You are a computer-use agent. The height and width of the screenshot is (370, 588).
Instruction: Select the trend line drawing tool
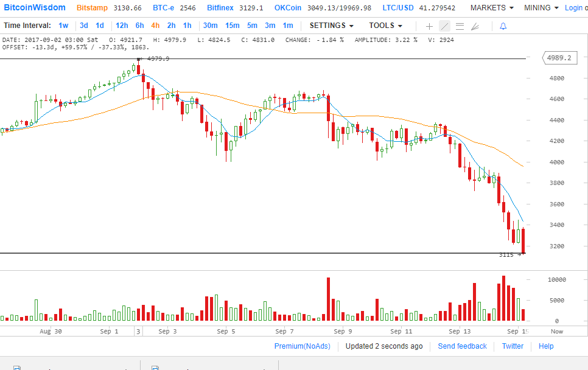[444, 26]
